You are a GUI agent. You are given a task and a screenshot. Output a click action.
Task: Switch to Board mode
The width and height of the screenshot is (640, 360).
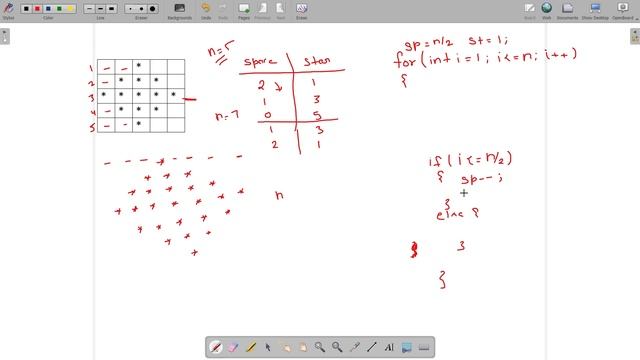coord(530,11)
